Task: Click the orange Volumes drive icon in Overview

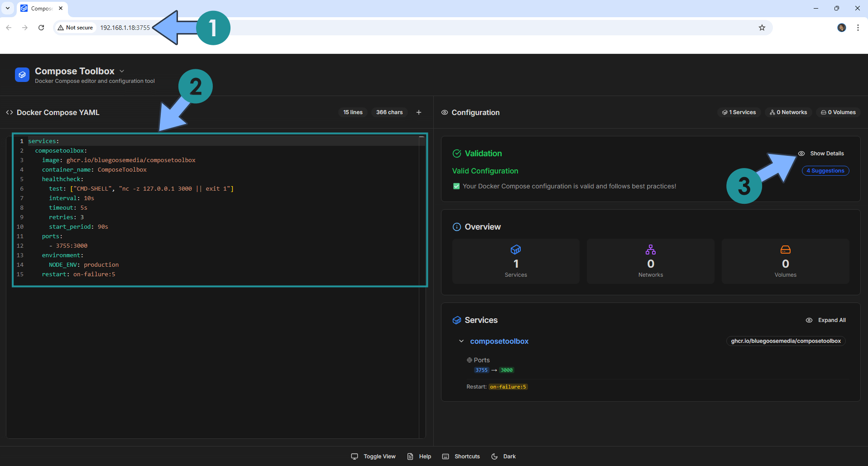Action: click(786, 250)
